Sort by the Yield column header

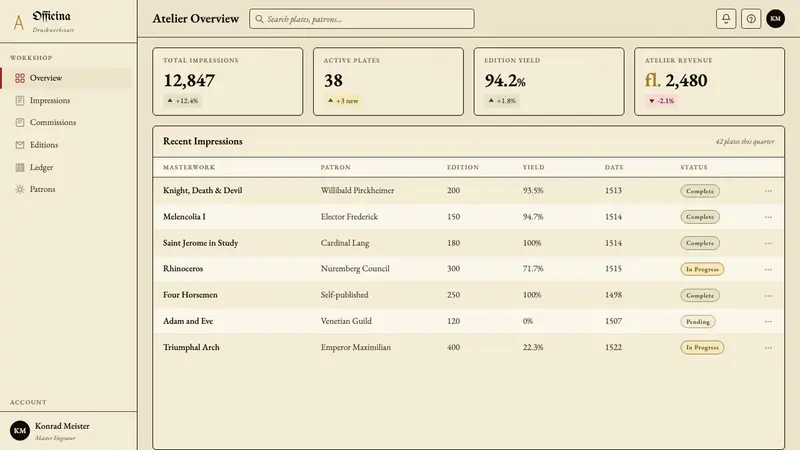pos(533,167)
